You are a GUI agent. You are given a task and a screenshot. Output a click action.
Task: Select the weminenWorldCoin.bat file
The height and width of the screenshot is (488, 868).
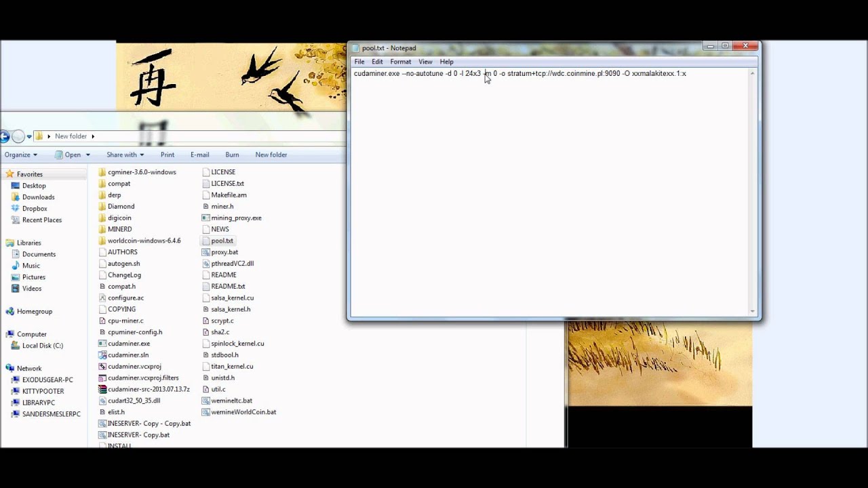[x=243, y=412]
